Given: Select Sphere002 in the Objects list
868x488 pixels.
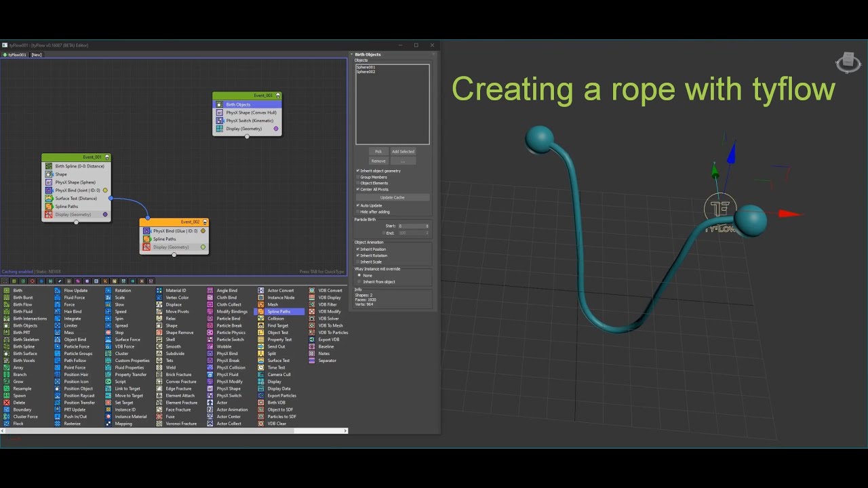Looking at the screenshot, I should pyautogui.click(x=366, y=71).
